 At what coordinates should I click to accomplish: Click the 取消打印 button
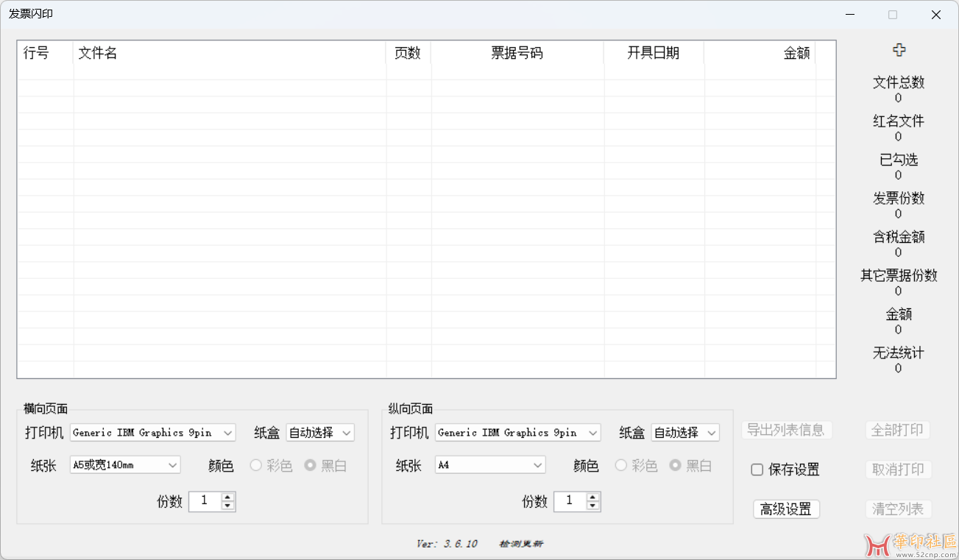[x=898, y=469]
